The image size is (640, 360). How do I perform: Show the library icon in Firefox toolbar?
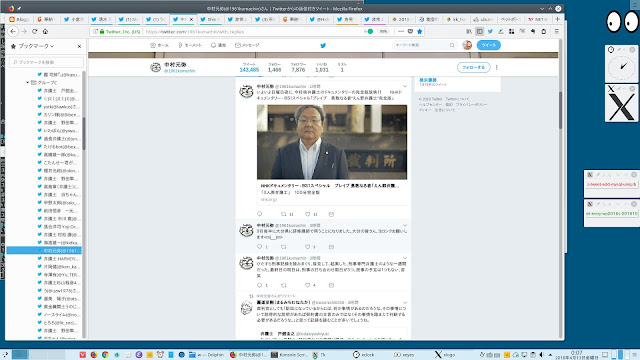(469, 31)
